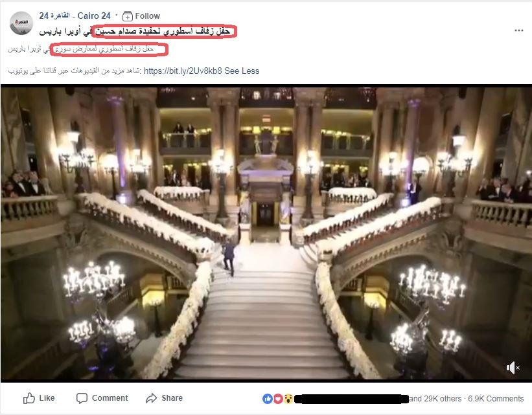View the list of 29K others reactions
Image resolution: width=532 pixels, height=415 pixels.
coord(435,399)
